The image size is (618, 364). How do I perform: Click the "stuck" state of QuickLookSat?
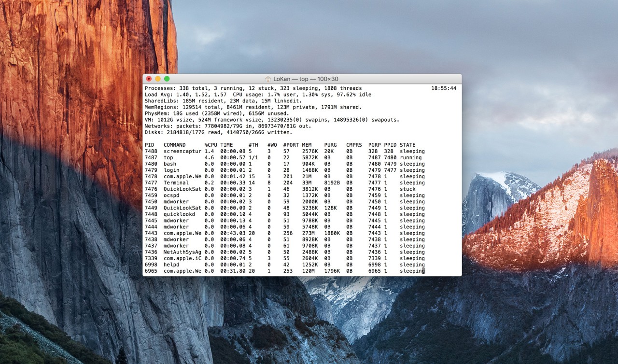407,189
